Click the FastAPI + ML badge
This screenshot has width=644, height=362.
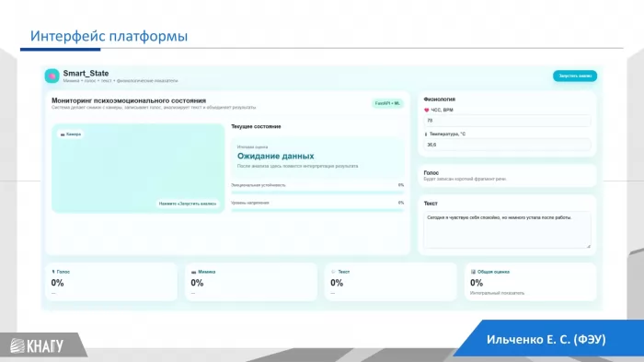(x=387, y=103)
